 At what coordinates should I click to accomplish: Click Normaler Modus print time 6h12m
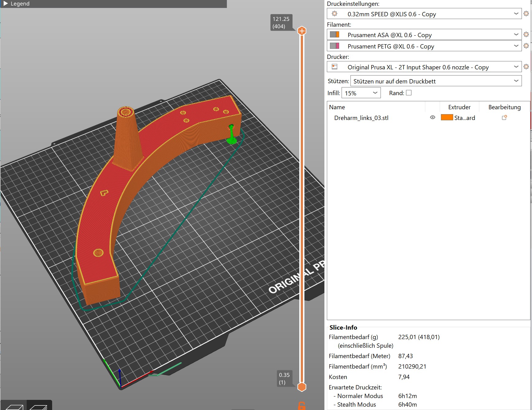[x=408, y=396]
